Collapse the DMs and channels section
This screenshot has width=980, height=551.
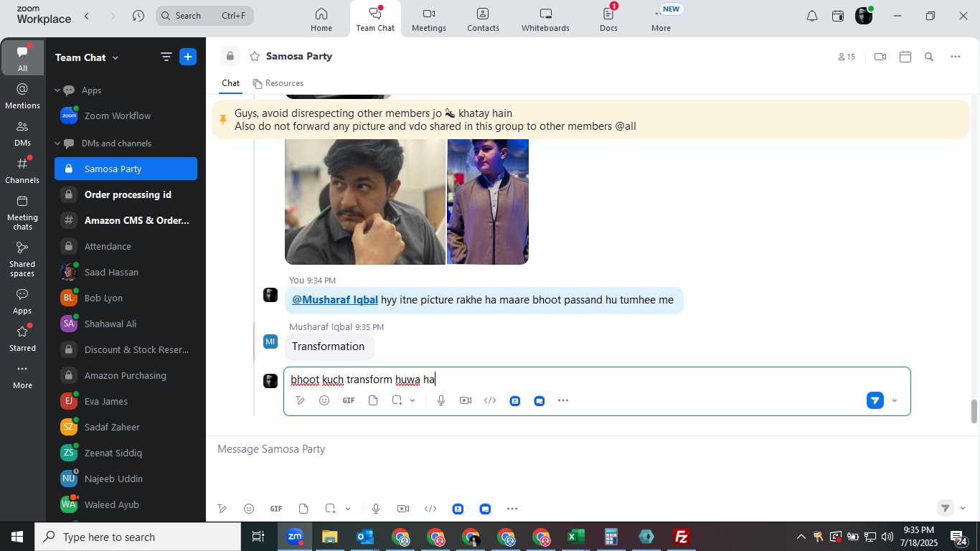click(x=57, y=143)
